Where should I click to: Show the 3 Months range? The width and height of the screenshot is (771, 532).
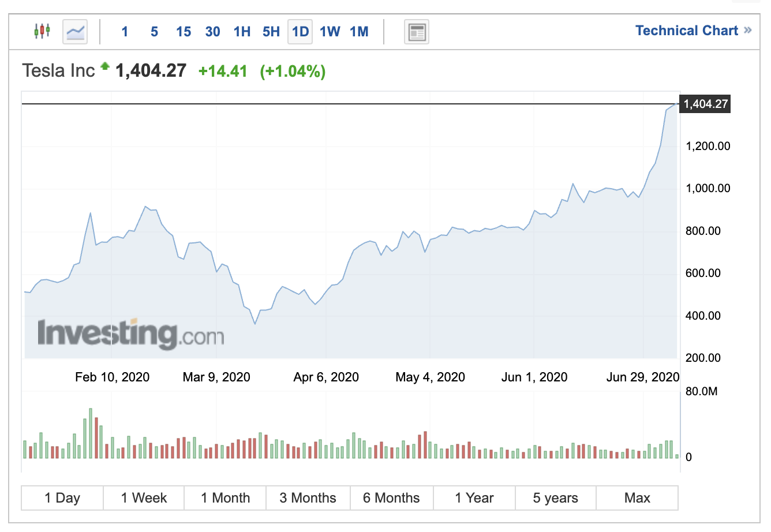tap(308, 498)
